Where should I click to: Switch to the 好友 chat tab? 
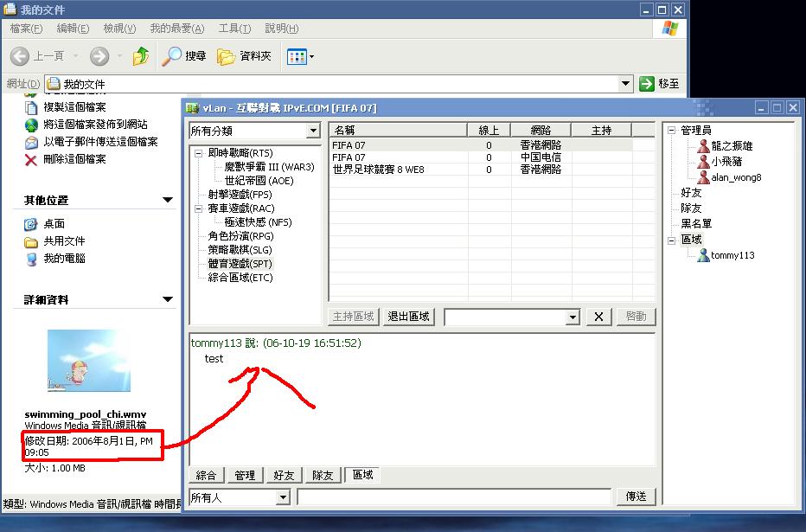(x=284, y=476)
